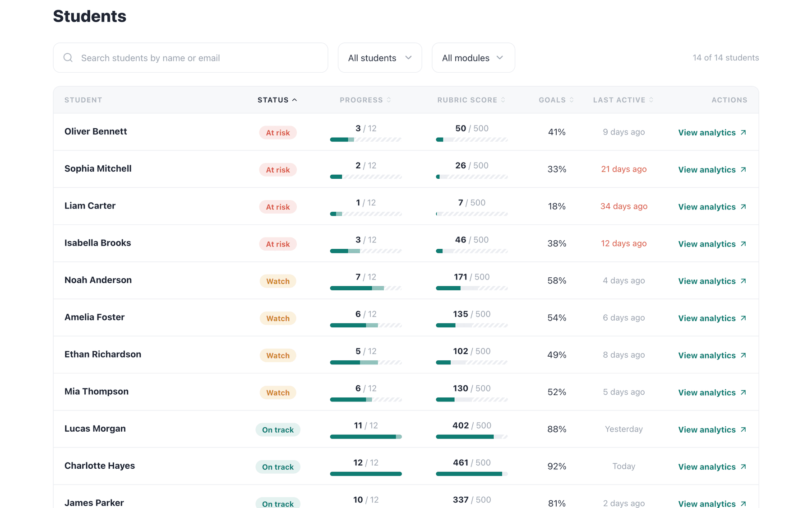Click Oliver Bennett's 3/12 progress bar
The image size is (812, 508).
366,140
